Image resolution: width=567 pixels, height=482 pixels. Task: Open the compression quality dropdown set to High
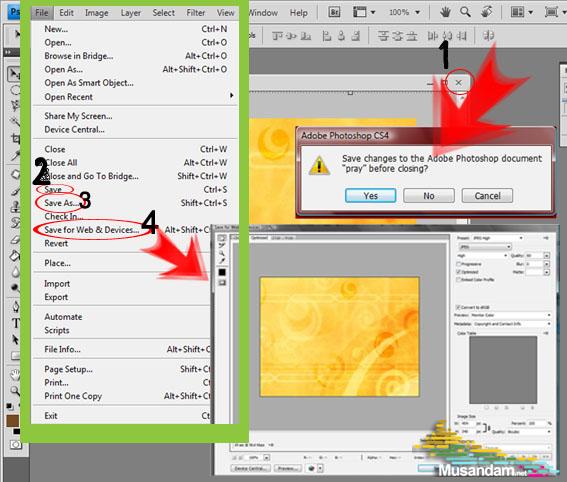[482, 256]
